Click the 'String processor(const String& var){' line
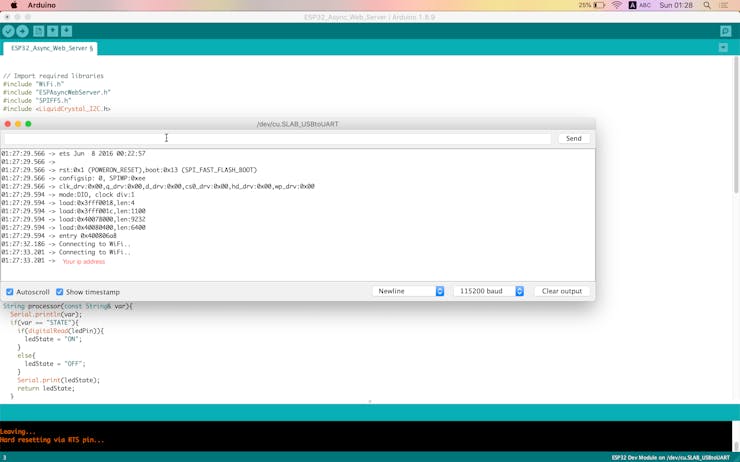This screenshot has height=462, width=740. 67,306
